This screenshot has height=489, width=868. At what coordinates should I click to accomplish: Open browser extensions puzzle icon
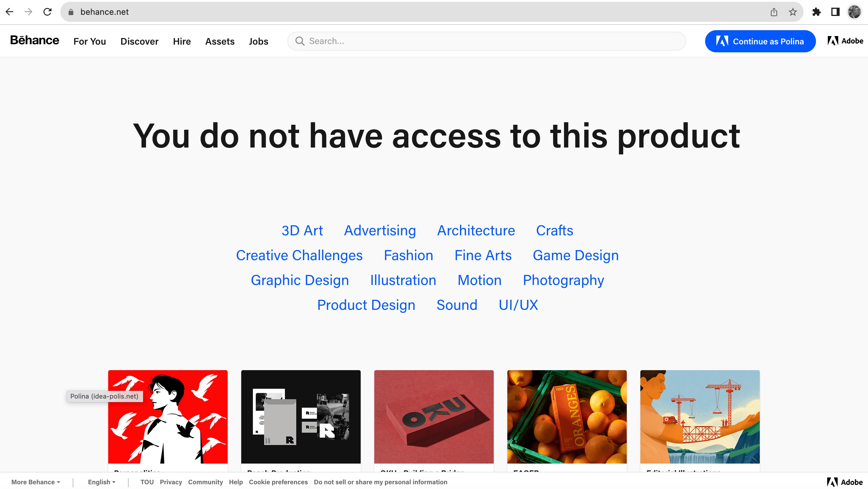click(x=817, y=12)
